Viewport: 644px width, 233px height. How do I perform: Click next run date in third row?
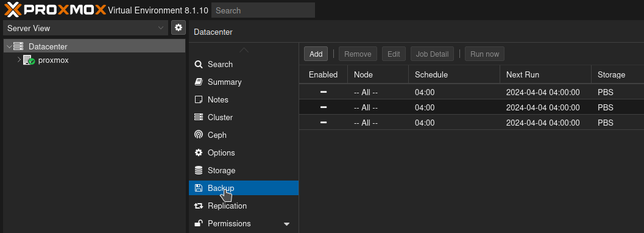[543, 123]
